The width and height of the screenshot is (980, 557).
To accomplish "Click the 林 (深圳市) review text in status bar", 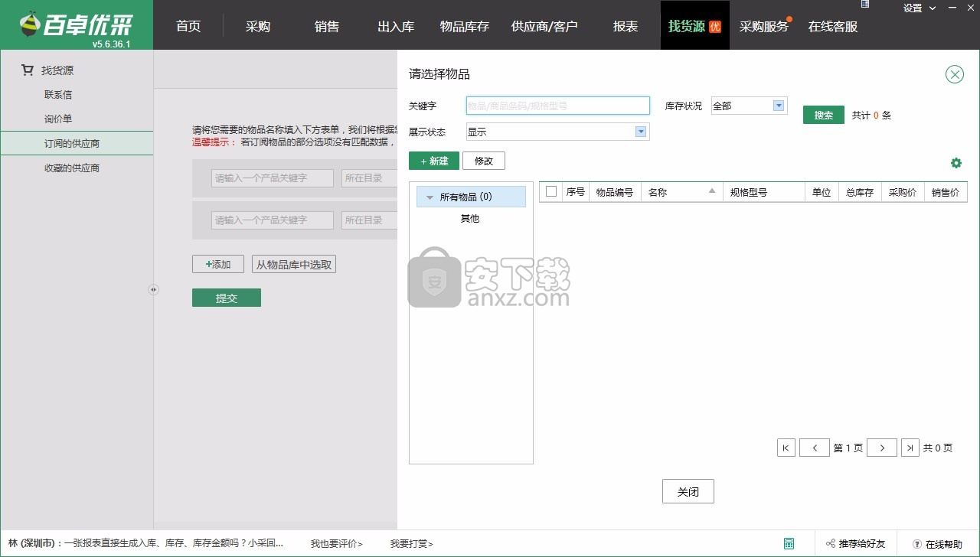I will tap(146, 544).
